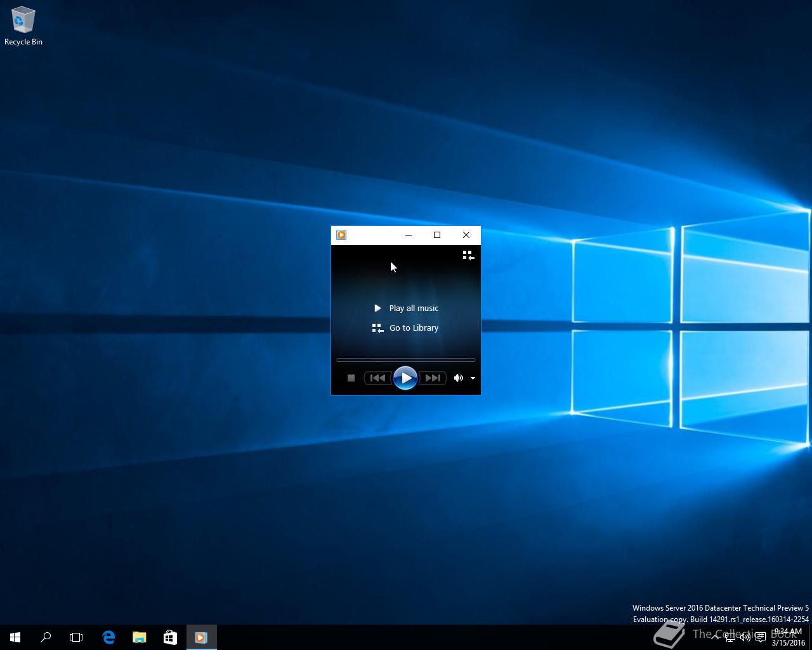Screen dimensions: 812x650
Task: Skip to the previous track
Action: [x=377, y=378]
